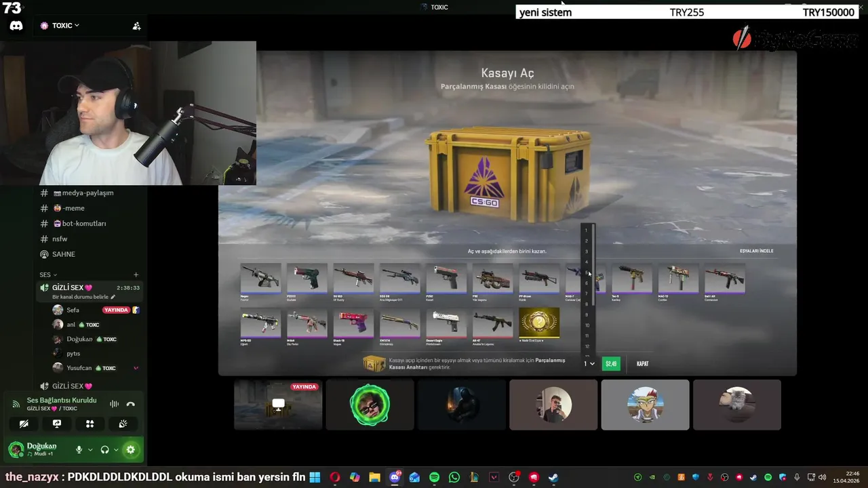Select the white cat avatar participant tile

click(737, 405)
